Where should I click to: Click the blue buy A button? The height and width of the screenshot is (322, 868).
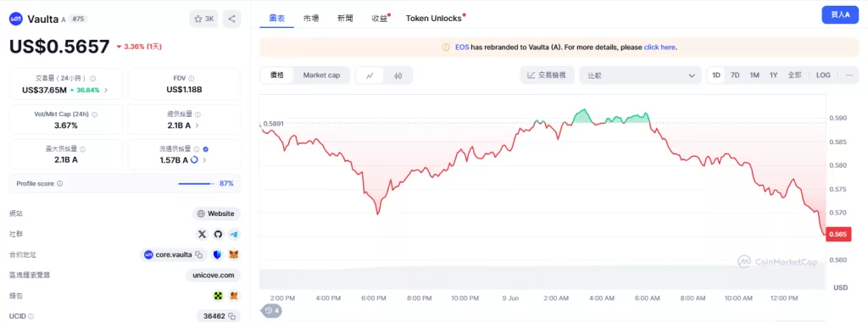click(840, 15)
